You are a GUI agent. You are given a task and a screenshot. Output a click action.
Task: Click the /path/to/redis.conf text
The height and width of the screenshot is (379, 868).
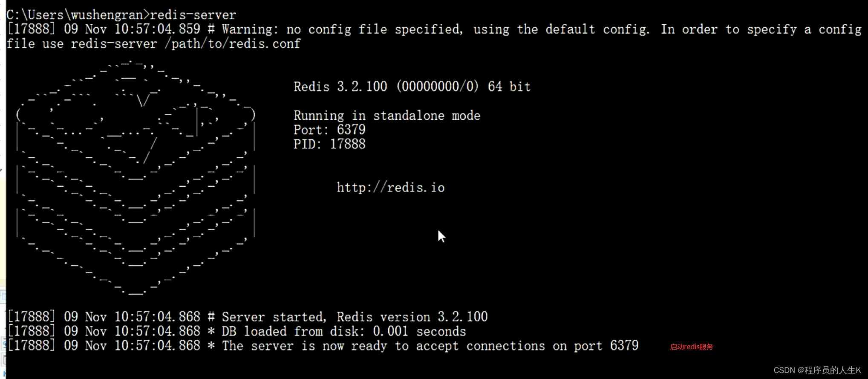233,44
